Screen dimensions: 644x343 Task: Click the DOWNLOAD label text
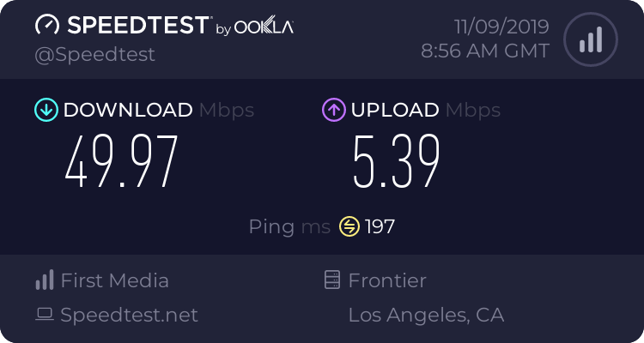click(128, 110)
